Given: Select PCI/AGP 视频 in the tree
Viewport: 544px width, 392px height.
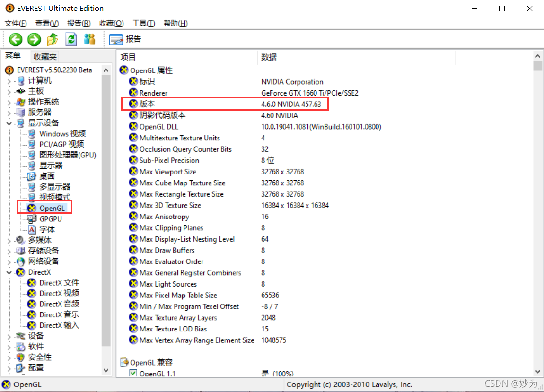Looking at the screenshot, I should [61, 144].
